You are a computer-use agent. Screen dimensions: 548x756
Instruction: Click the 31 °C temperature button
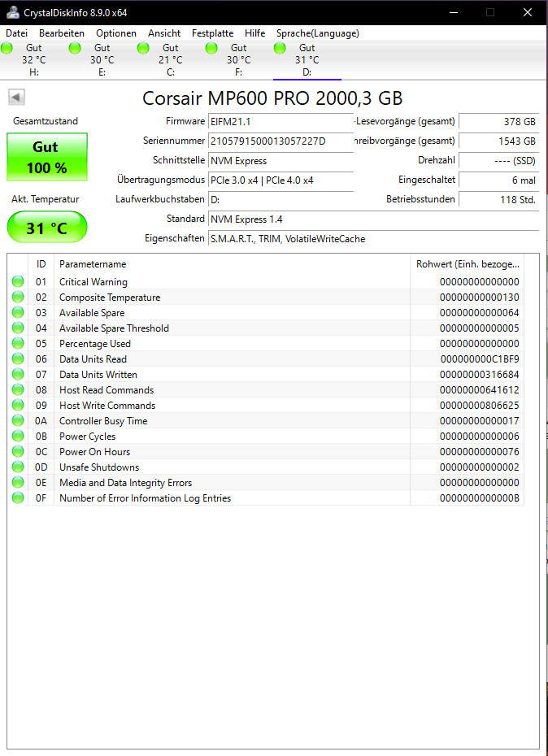(x=47, y=227)
